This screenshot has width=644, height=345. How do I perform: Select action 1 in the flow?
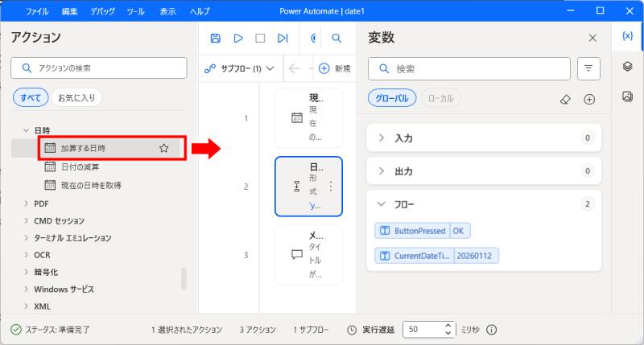[x=308, y=118]
